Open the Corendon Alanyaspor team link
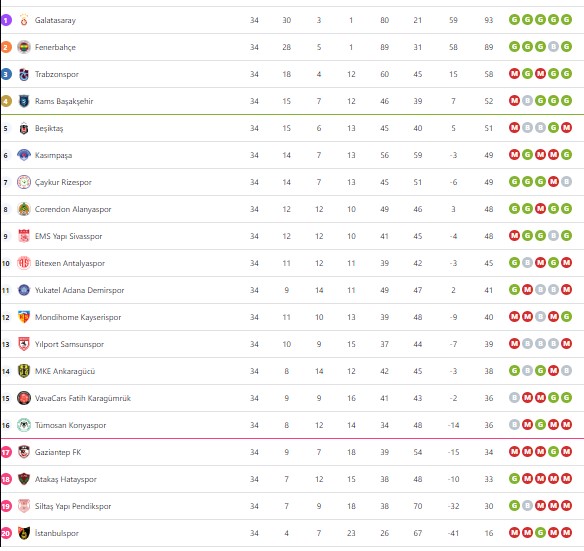This screenshot has width=584, height=551. click(x=73, y=209)
